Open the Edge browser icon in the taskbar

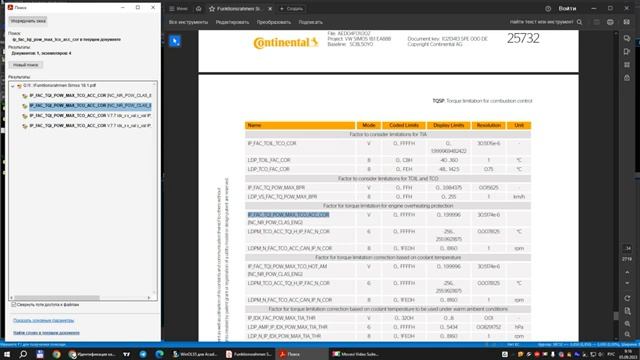[x=159, y=354]
